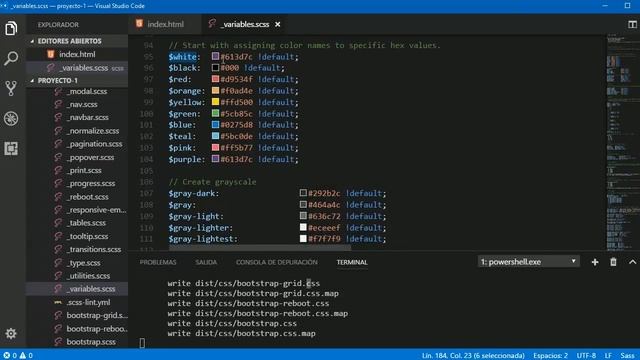This screenshot has height=360, width=640.
Task: Click the warnings count status icon
Action: (26, 356)
